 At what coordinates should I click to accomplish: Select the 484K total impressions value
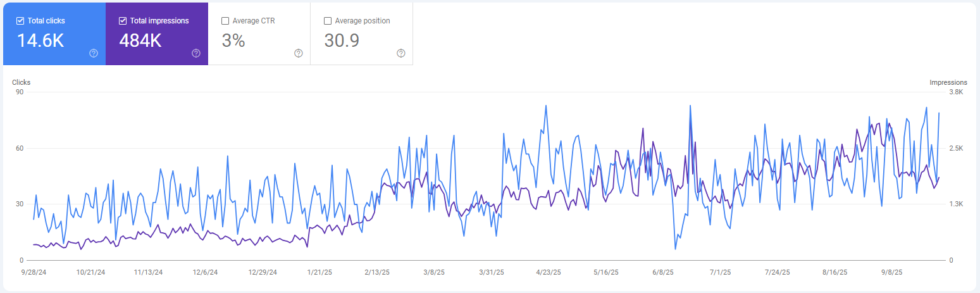140,41
